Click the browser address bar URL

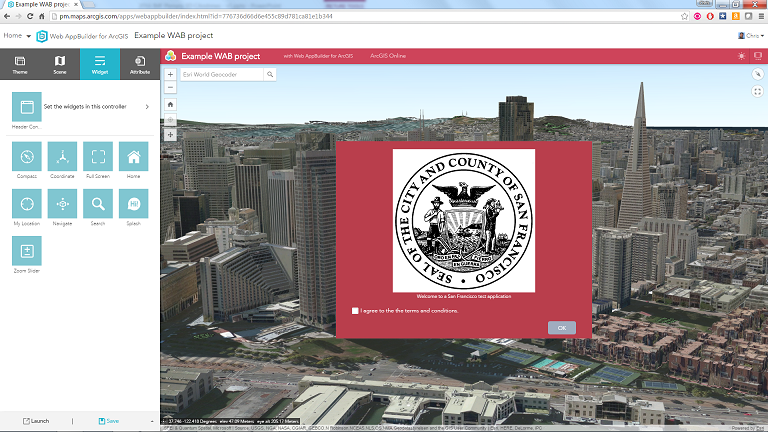196,16
